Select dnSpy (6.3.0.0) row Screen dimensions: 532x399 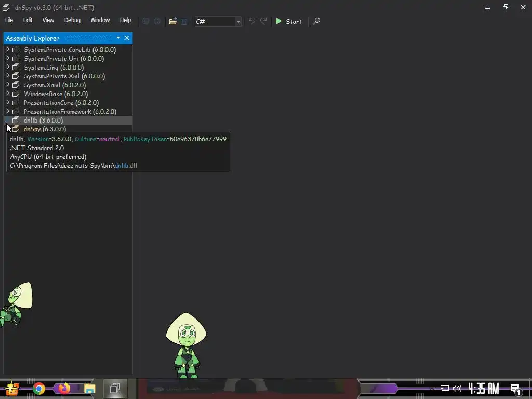click(x=68, y=129)
